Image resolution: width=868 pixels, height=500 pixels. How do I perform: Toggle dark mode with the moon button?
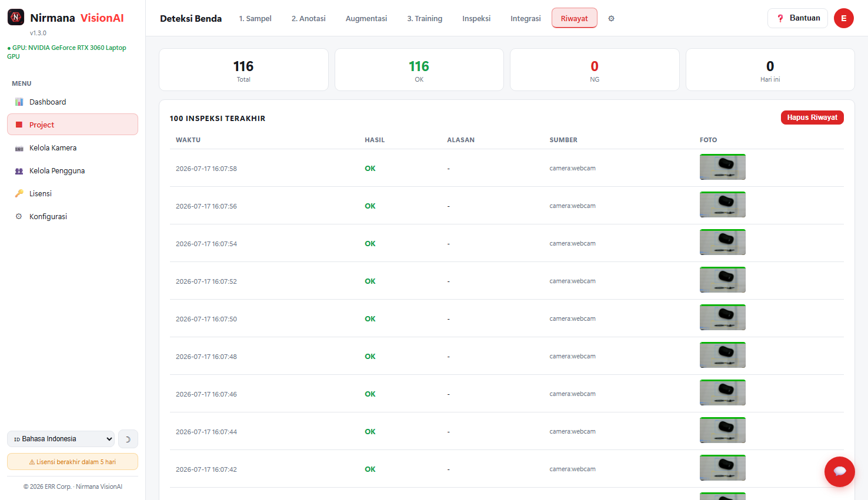[x=128, y=439]
